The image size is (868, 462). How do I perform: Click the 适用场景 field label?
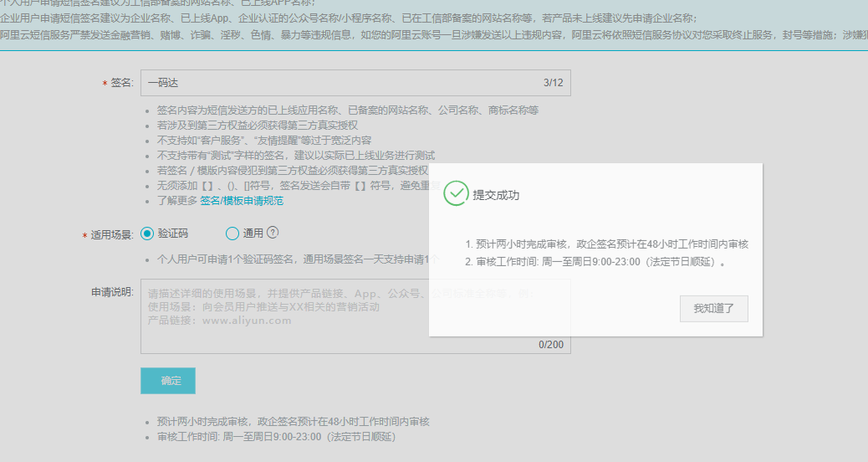point(111,235)
